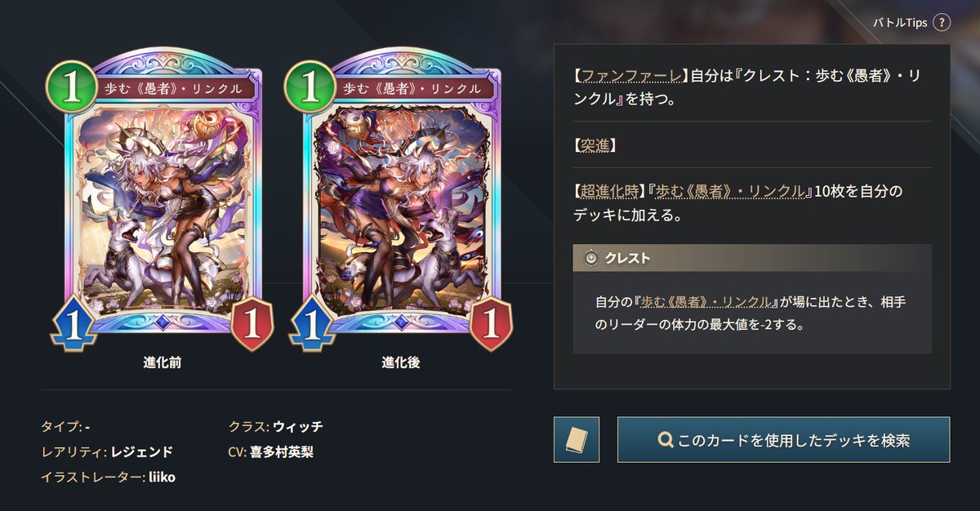The width and height of the screenshot is (980, 511).
Task: Search decks with このカードを使用したデッキを検索
Action: 783,440
